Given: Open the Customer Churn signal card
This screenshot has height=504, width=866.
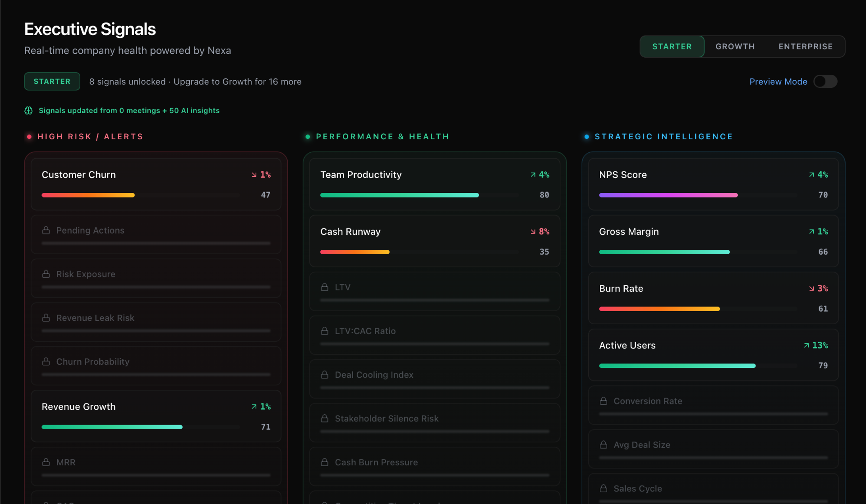Looking at the screenshot, I should coord(156,184).
